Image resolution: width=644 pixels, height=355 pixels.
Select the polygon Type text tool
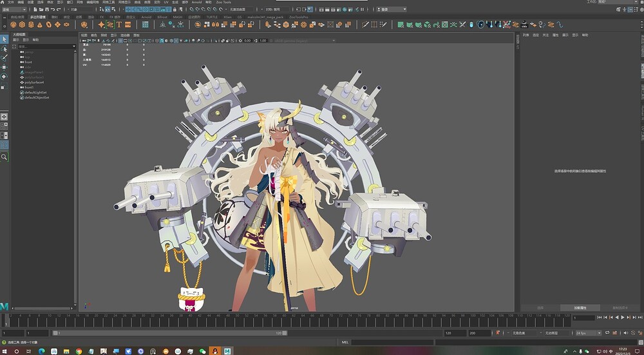119,24
